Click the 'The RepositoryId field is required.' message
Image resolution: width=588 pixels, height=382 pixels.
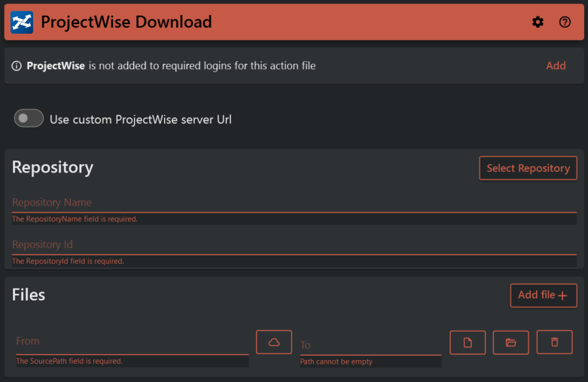[68, 261]
